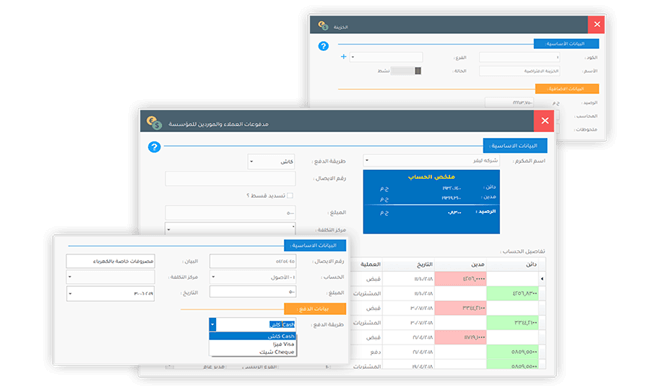This screenshot has height=390, width=650.
Task: Close the treasury window
Action: [x=597, y=24]
